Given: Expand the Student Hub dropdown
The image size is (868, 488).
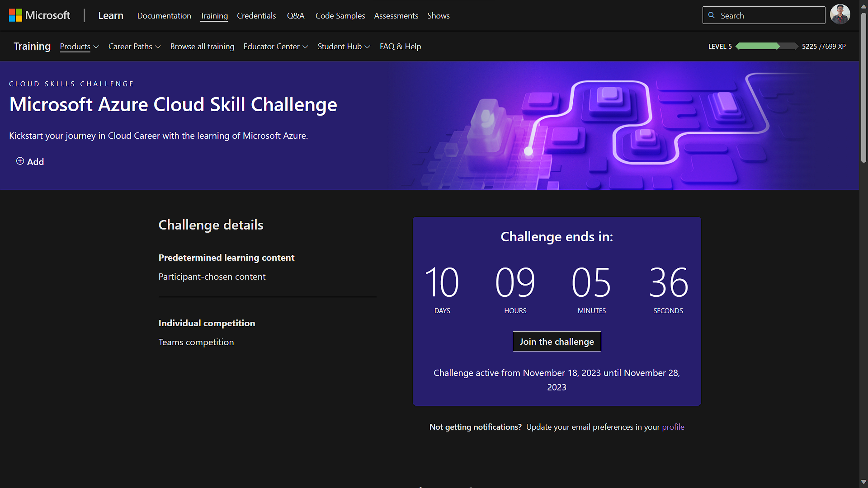Looking at the screenshot, I should 344,46.
